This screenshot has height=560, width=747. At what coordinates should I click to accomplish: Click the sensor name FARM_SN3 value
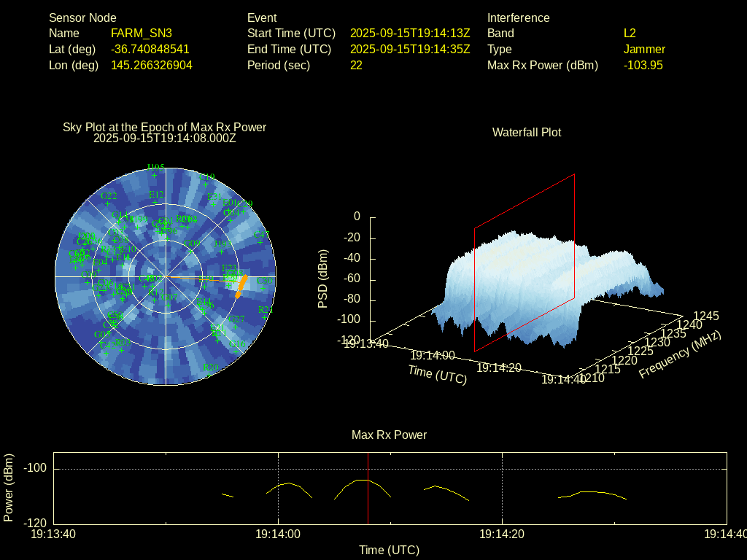coord(142,34)
